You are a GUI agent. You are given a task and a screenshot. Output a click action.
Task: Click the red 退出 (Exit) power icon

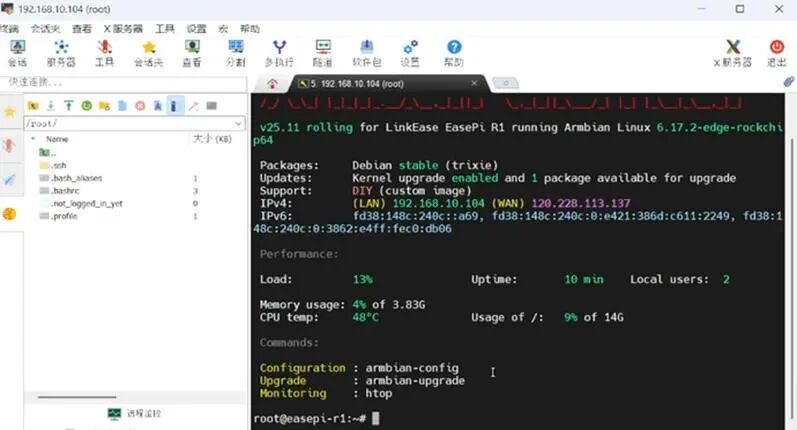pyautogui.click(x=776, y=52)
